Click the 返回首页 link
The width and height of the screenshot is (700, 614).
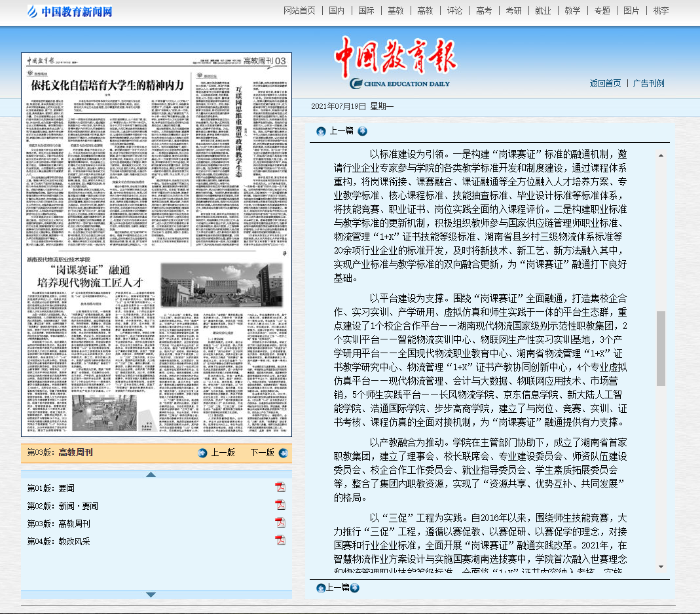605,83
